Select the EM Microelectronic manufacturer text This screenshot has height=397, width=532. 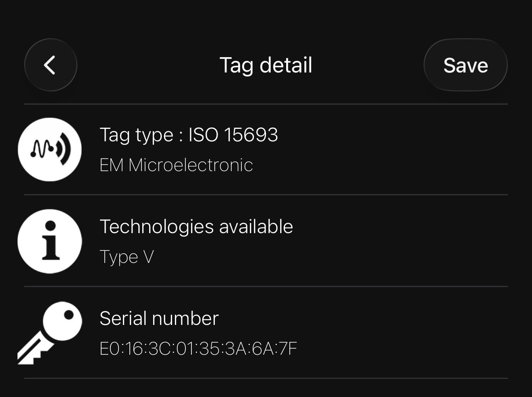tap(176, 165)
